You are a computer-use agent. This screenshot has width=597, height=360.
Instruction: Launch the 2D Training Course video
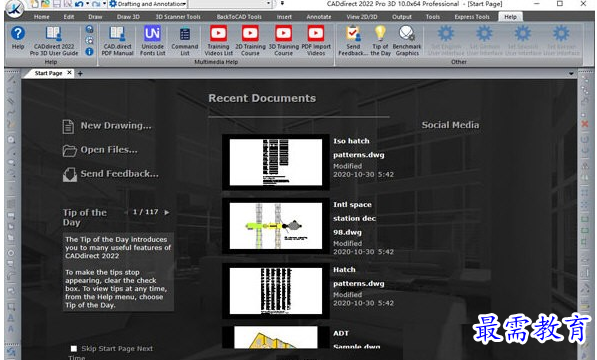[250, 41]
